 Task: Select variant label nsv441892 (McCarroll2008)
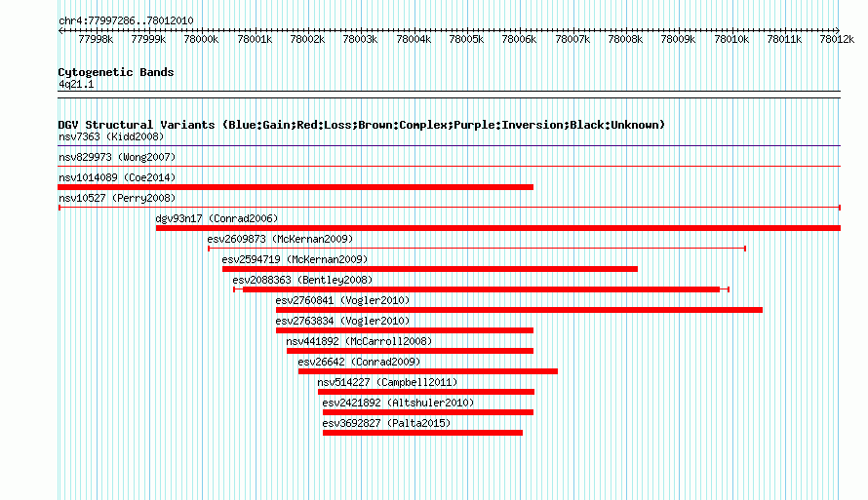[359, 341]
